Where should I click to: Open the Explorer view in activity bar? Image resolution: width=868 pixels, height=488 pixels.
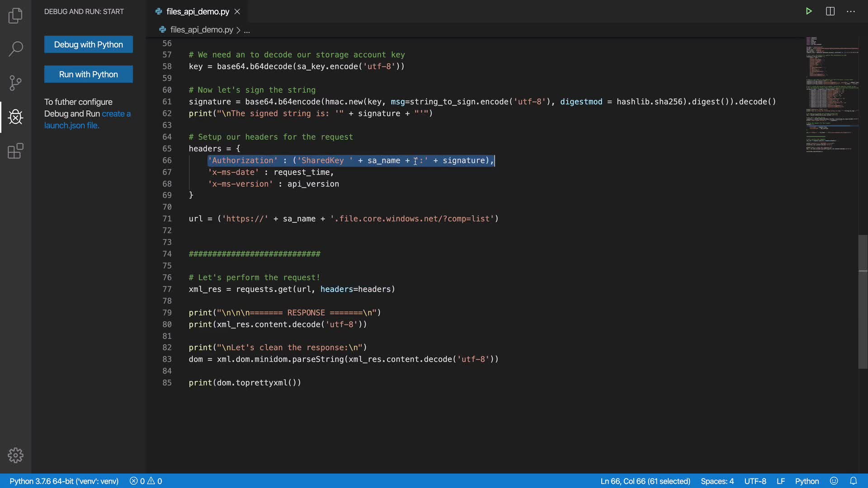click(15, 16)
